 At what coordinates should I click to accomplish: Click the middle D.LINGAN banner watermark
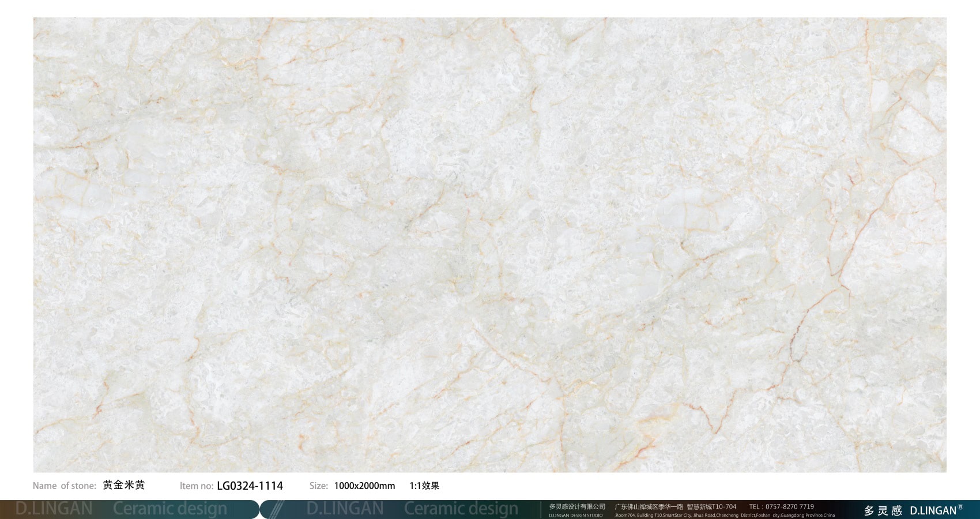pyautogui.click(x=345, y=509)
